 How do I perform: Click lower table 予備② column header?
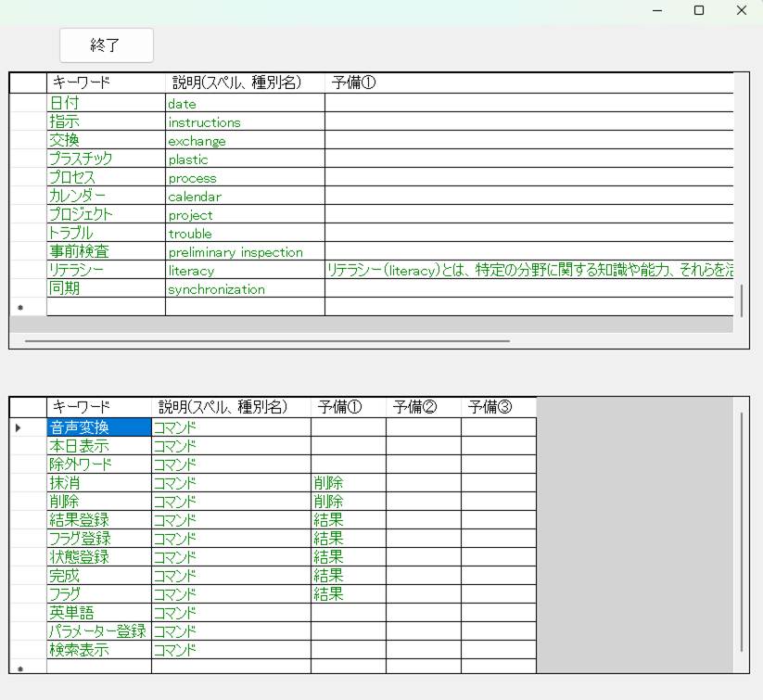coord(423,406)
